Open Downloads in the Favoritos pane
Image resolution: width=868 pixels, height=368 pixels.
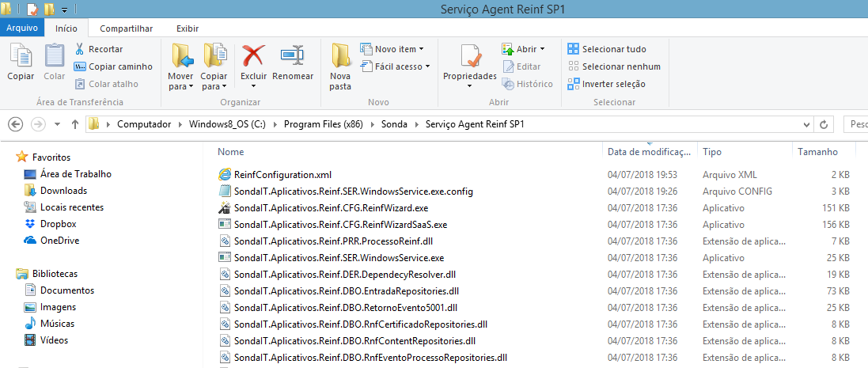point(63,191)
